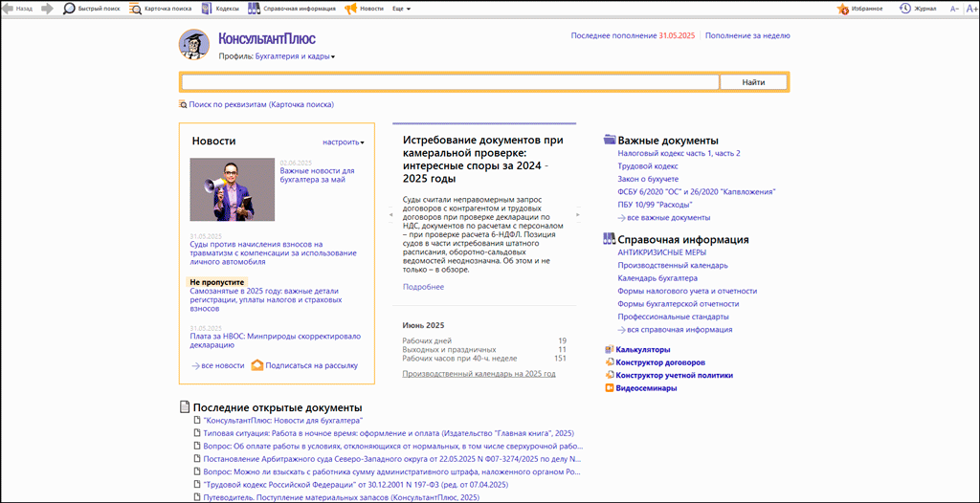Open Вопрос: Можно ли взыскать с работника
This screenshot has height=503, width=980.
point(393,471)
